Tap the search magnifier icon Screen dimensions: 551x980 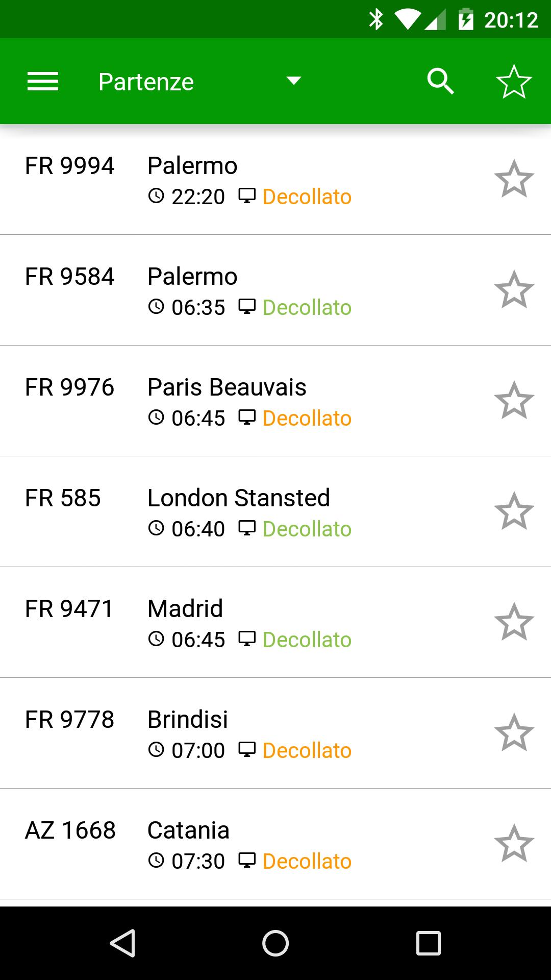click(440, 82)
